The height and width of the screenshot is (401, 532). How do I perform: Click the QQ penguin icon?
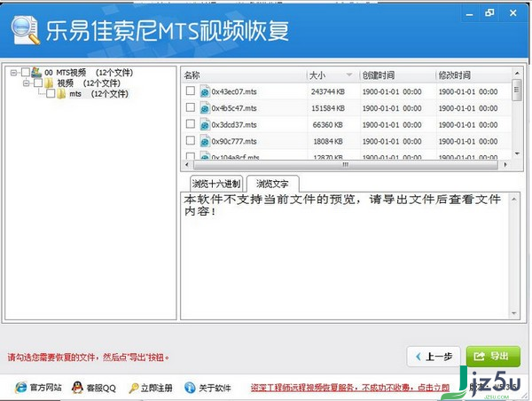click(x=77, y=387)
